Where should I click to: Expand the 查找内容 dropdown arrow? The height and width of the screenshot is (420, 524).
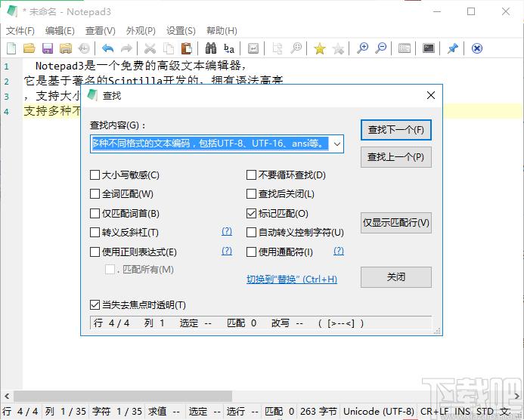337,144
